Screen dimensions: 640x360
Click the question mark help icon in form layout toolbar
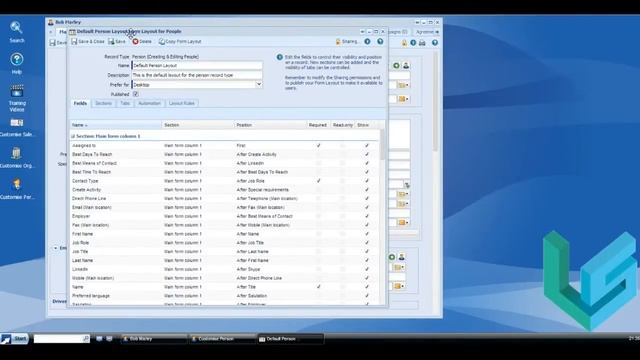point(380,41)
